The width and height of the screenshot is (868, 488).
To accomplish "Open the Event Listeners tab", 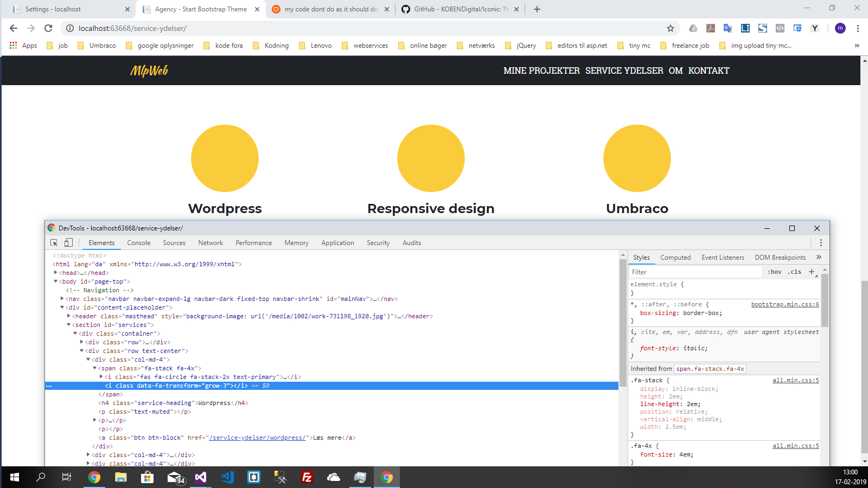I will [x=723, y=258].
